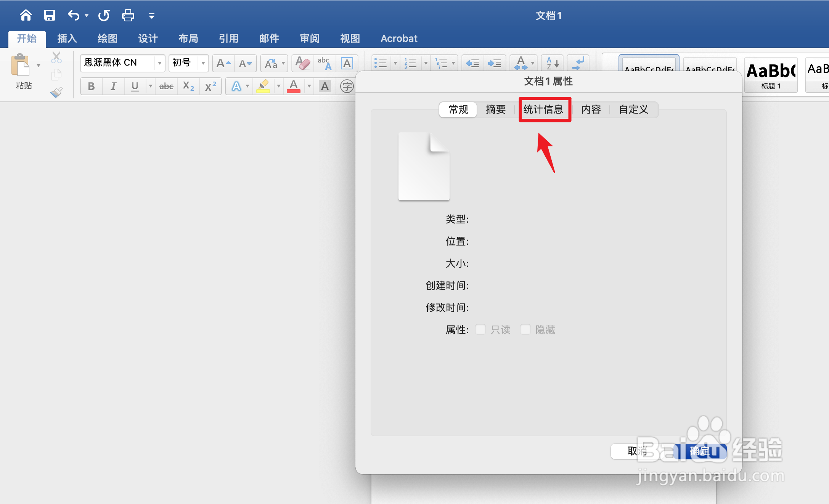
Task: Click the increase indent icon
Action: tap(495, 63)
